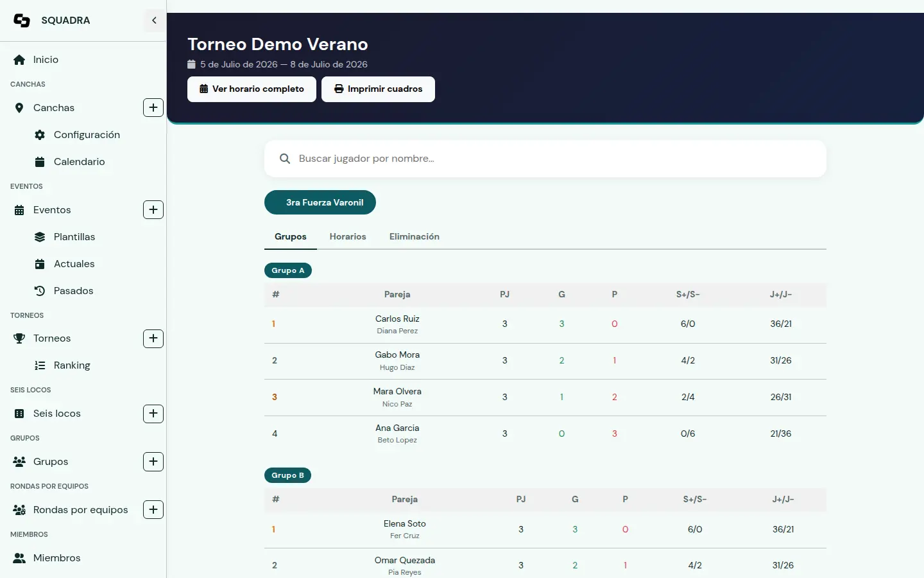Switch to the Horarios tab
Viewport: 924px width, 578px height.
click(348, 237)
